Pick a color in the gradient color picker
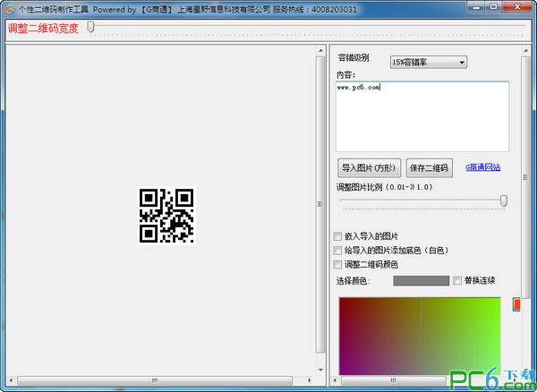Viewport: 537px width, 392px height. point(420,336)
